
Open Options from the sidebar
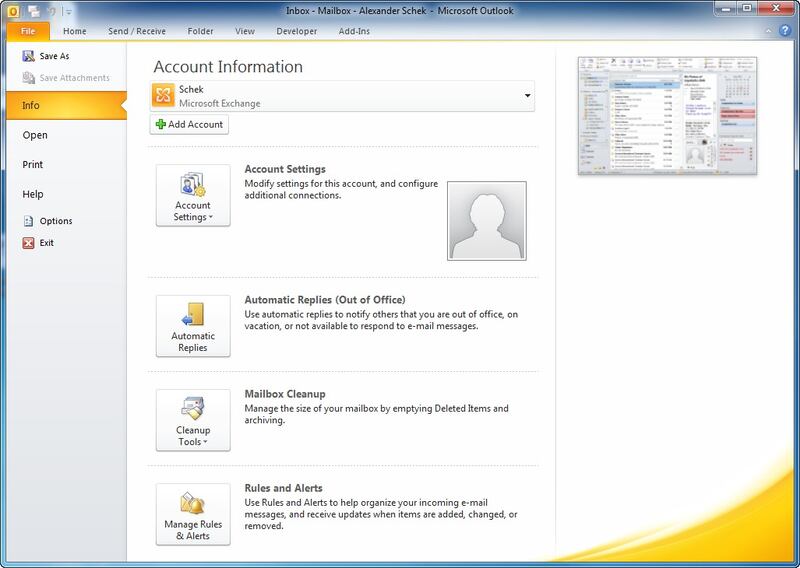point(56,221)
